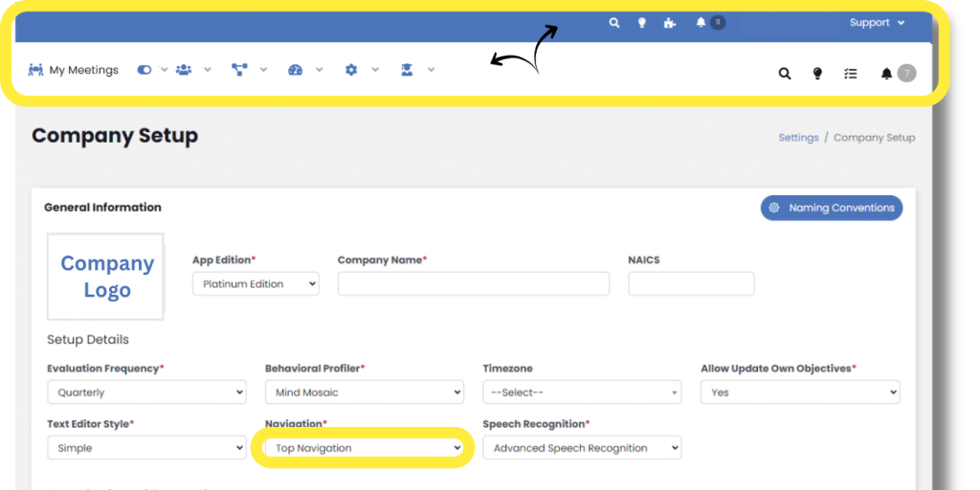Open the My Meetings menu item
The image size is (980, 490).
tap(74, 70)
